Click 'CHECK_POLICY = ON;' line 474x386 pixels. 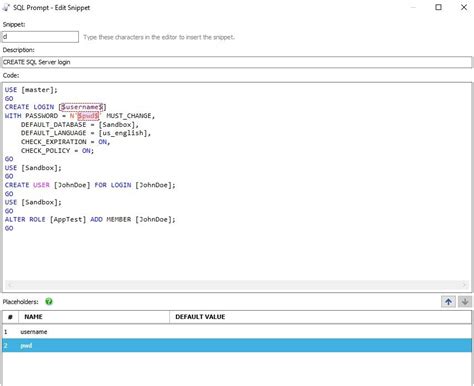click(57, 150)
